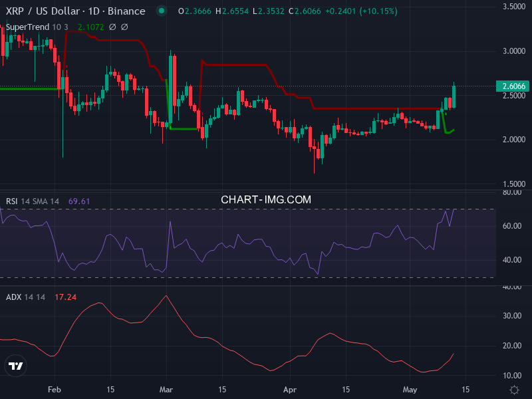Click the Apr label on time axis
Viewport: 532px width, 399px height.
click(290, 390)
